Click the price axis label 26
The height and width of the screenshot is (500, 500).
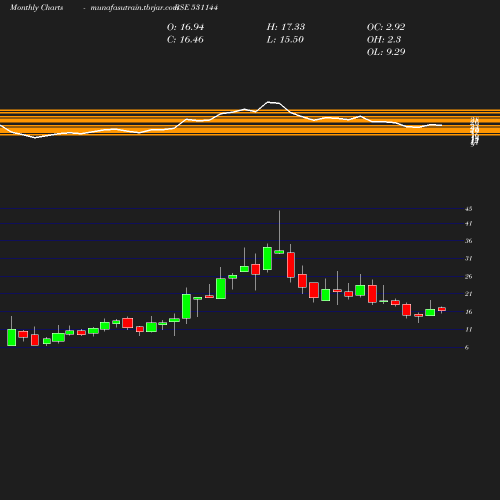[x=469, y=277]
